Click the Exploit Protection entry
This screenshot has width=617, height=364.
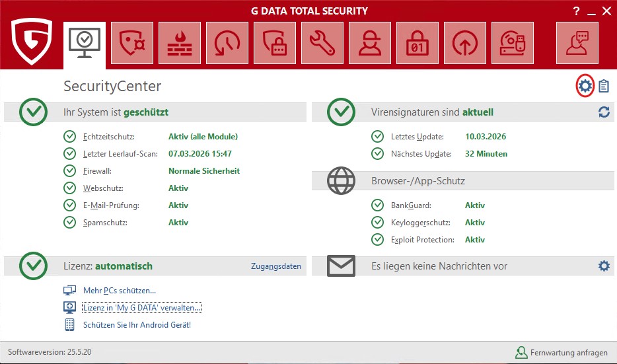click(422, 240)
